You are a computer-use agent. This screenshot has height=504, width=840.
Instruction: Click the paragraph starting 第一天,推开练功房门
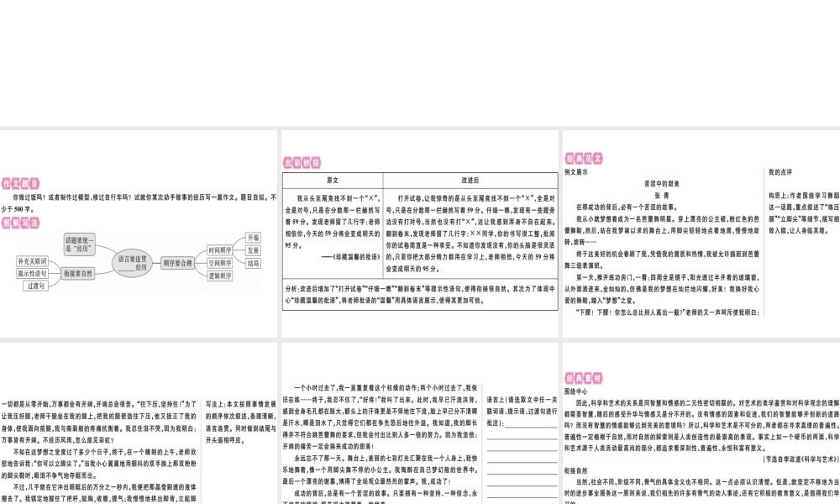(662, 289)
